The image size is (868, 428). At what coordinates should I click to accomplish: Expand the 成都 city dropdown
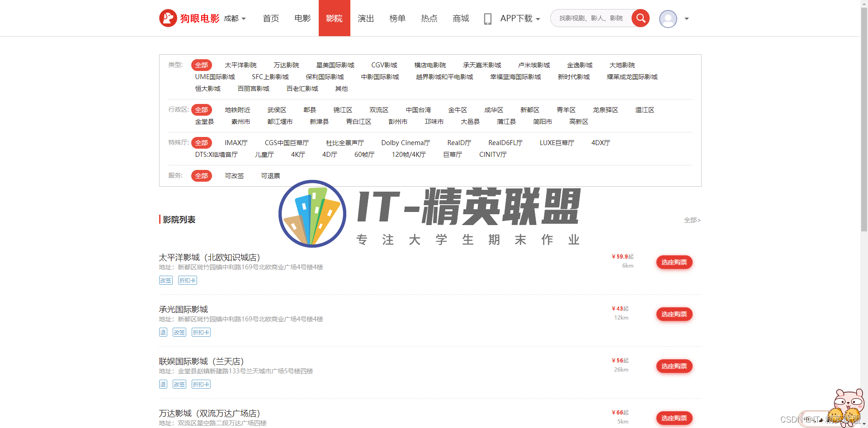point(235,19)
